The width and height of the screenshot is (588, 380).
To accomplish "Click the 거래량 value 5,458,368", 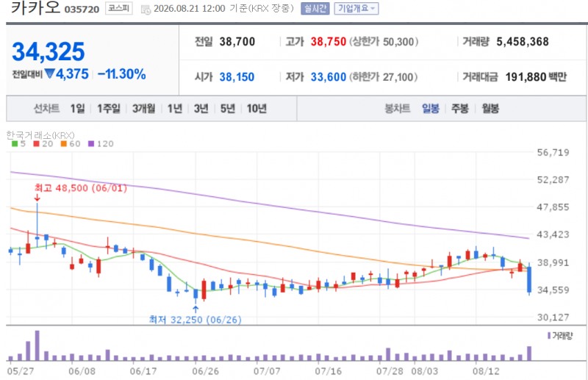I will (523, 42).
